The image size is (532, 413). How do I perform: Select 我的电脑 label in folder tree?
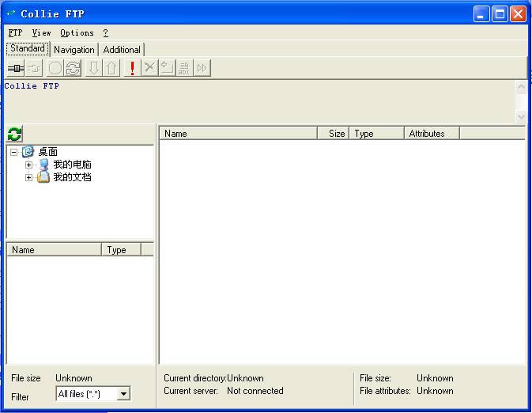pyautogui.click(x=72, y=165)
